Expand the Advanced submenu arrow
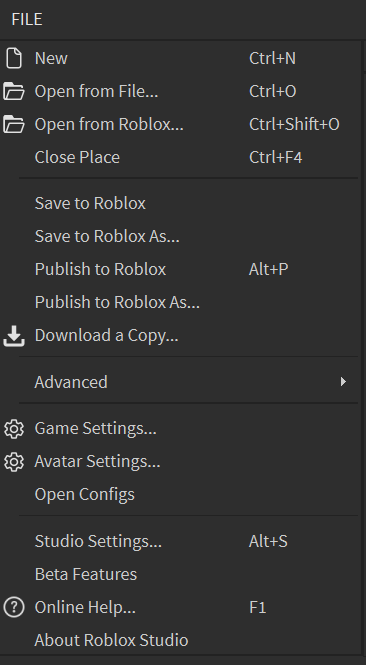 (343, 382)
